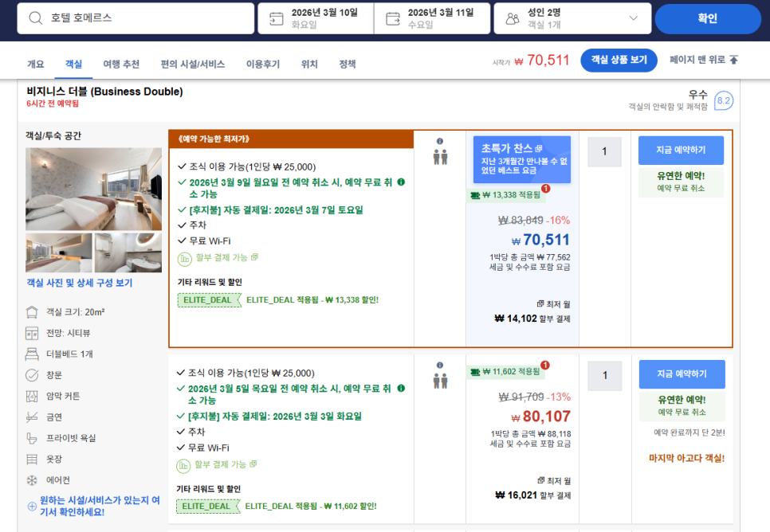Click the 초특가 찬스 banner
Viewport: 770px width, 532px height.
(522, 159)
